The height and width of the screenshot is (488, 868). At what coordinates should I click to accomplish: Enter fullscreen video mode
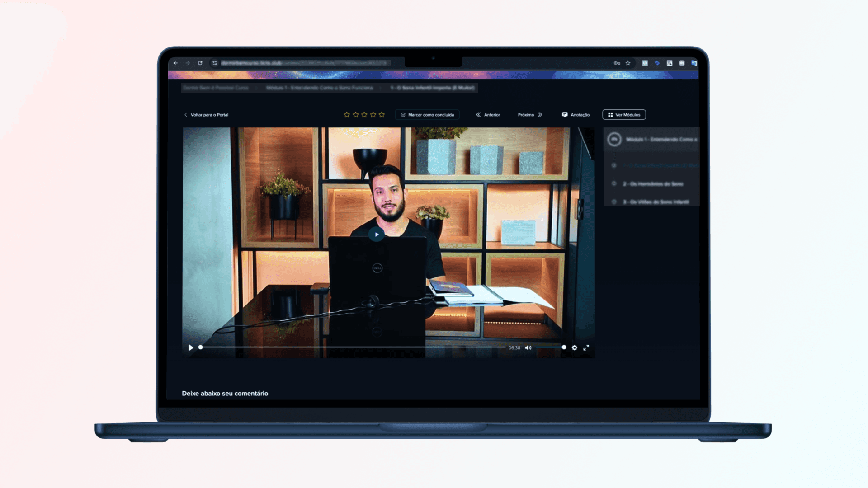586,347
